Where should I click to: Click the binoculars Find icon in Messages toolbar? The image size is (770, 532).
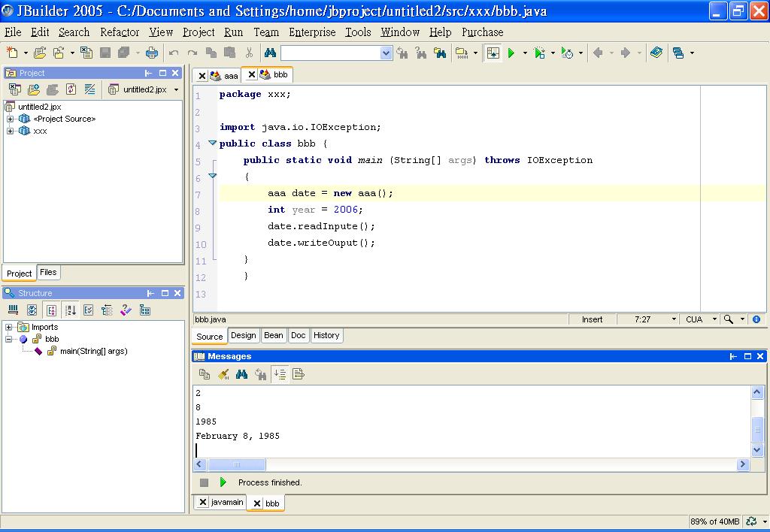tap(241, 374)
